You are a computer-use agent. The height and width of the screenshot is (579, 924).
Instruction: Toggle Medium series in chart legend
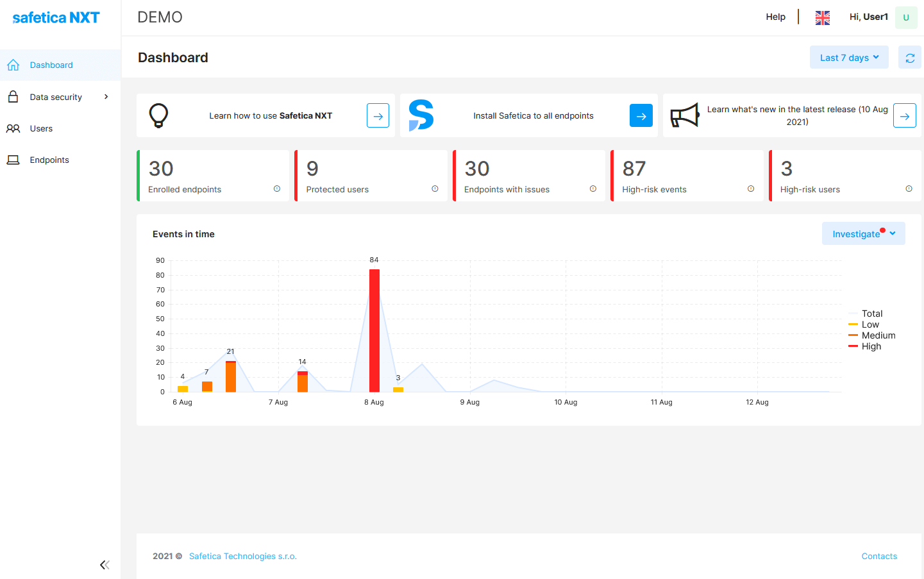coord(872,335)
